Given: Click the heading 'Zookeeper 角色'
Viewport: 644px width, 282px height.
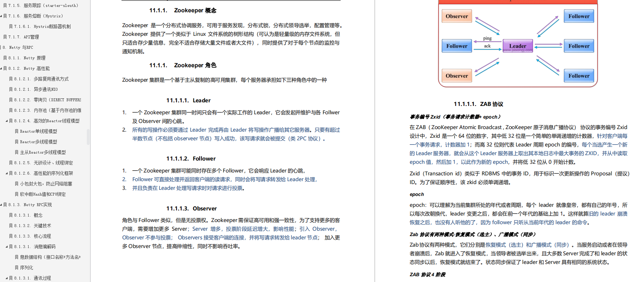Looking at the screenshot, I should [x=195, y=65].
